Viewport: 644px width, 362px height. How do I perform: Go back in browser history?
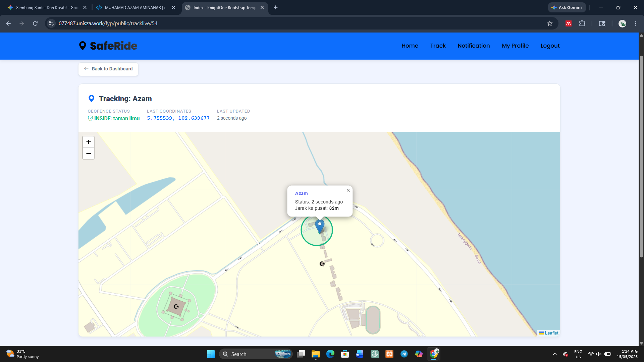(9, 23)
